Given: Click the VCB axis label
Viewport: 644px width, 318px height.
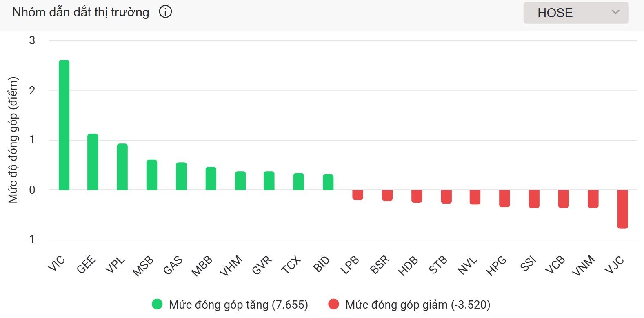Looking at the screenshot, I should click(x=555, y=264).
